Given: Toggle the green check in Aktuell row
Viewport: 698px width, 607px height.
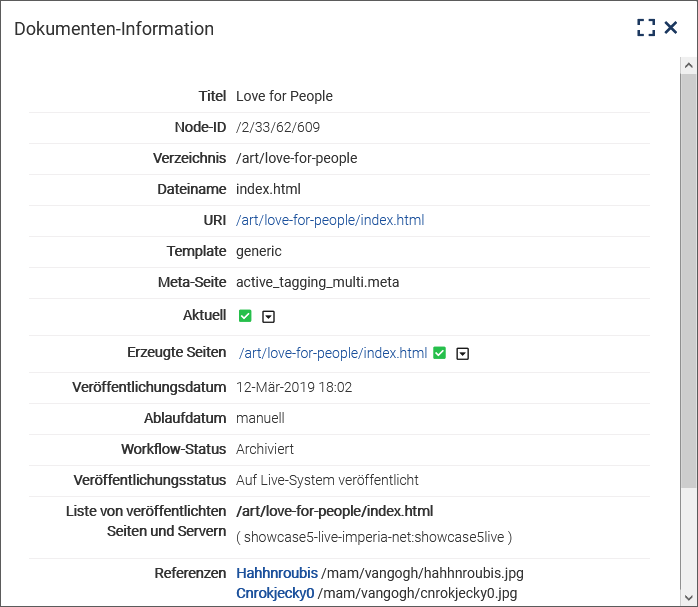Looking at the screenshot, I should pos(245,316).
